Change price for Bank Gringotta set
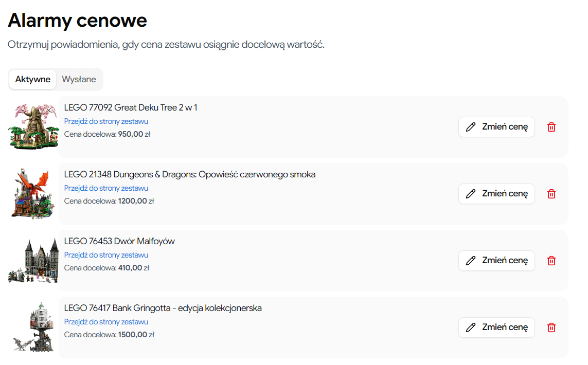 pos(496,327)
